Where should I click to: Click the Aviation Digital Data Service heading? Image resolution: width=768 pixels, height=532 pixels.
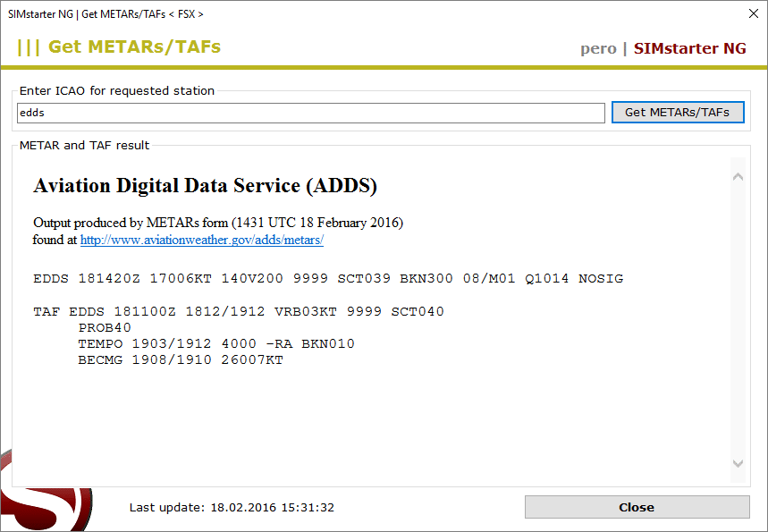pos(205,186)
